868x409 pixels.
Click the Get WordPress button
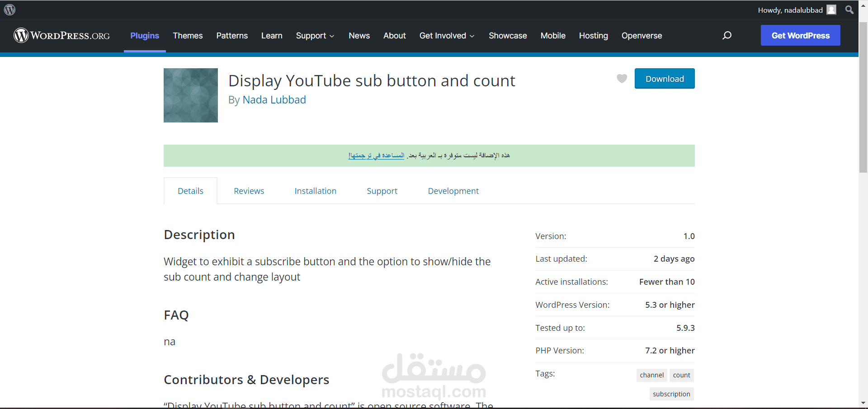pyautogui.click(x=800, y=35)
